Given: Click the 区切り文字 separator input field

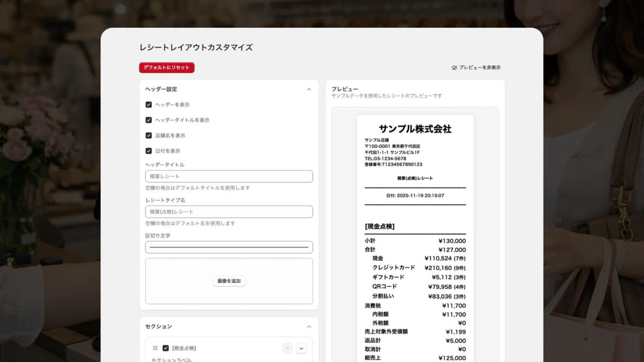Looking at the screenshot, I should pos(228,247).
